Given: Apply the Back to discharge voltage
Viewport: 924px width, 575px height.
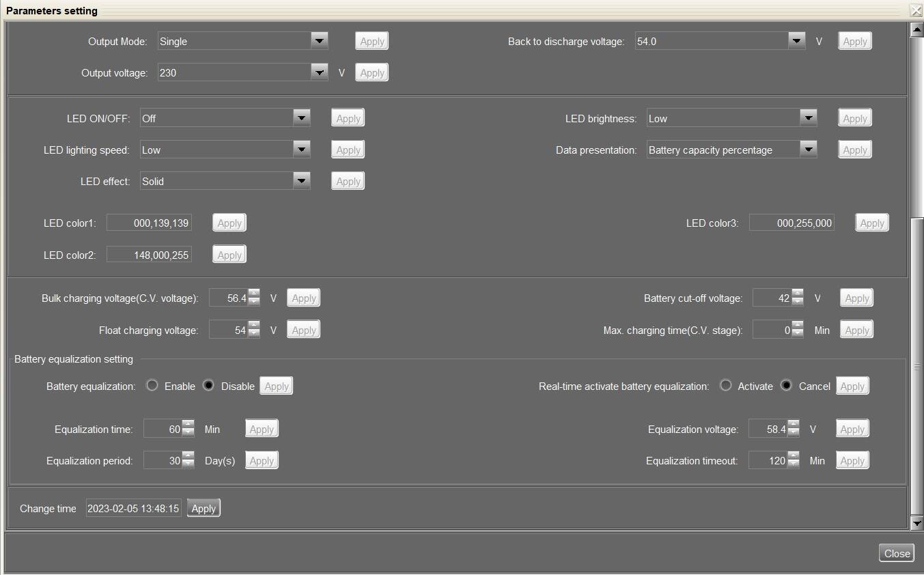Looking at the screenshot, I should (855, 41).
